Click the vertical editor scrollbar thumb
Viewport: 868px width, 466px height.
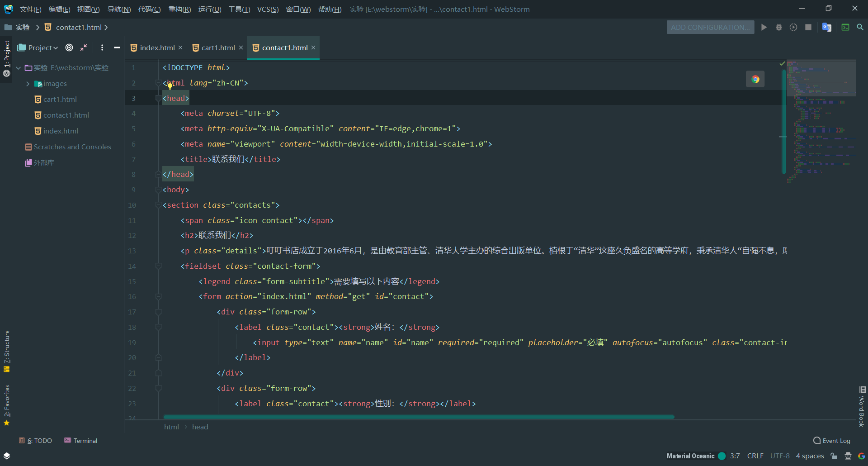784,121
